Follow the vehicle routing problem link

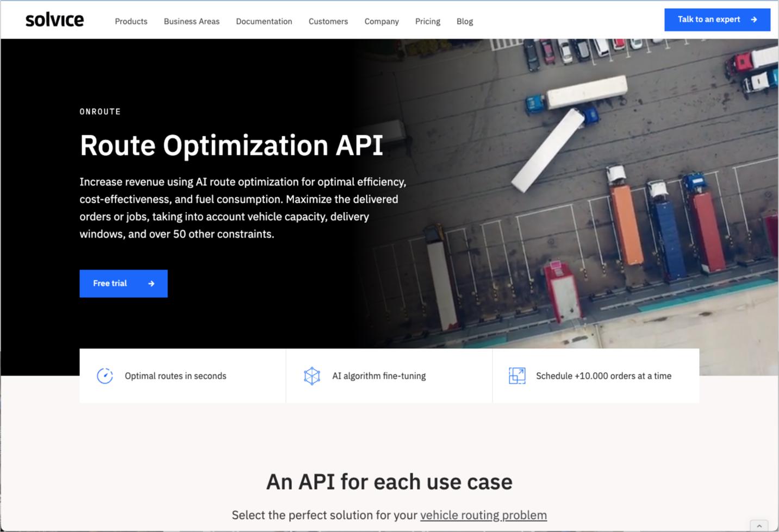point(483,515)
